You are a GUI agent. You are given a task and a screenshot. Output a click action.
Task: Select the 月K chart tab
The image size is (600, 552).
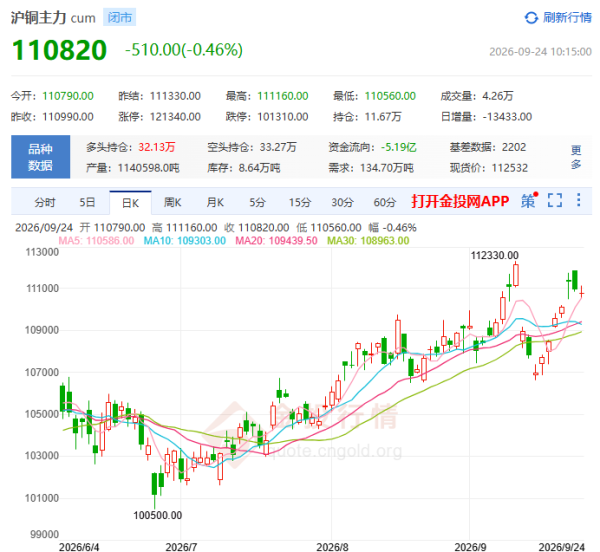(x=215, y=202)
